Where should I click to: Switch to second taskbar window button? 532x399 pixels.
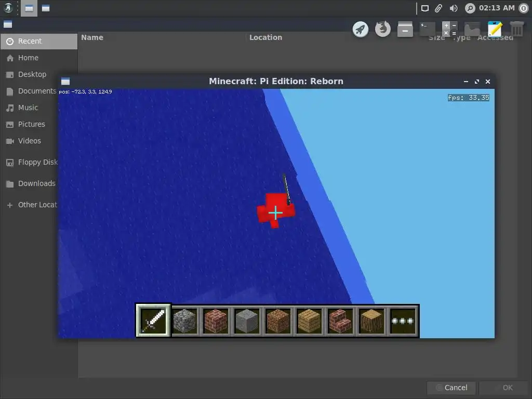tap(46, 8)
